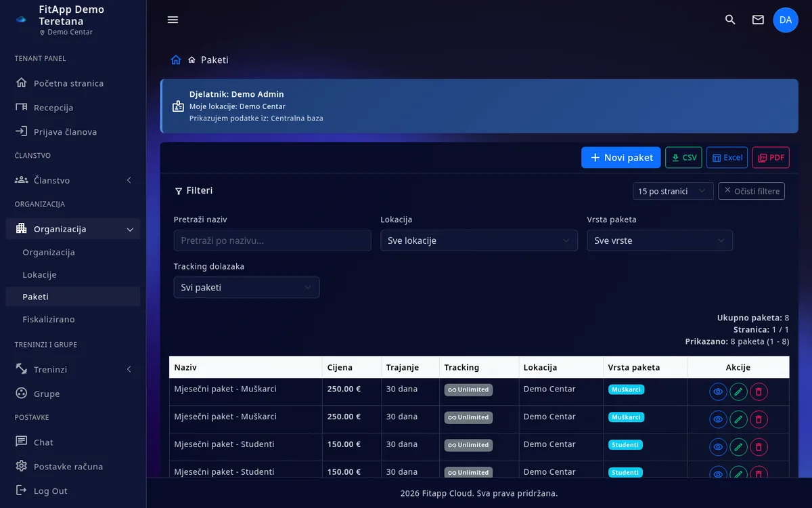
Task: Select the Lokacije submenu item
Action: tap(73, 275)
